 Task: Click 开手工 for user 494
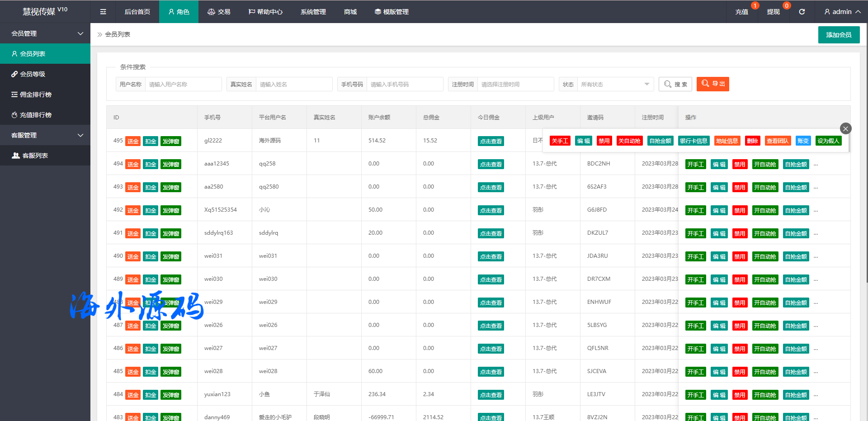695,165
